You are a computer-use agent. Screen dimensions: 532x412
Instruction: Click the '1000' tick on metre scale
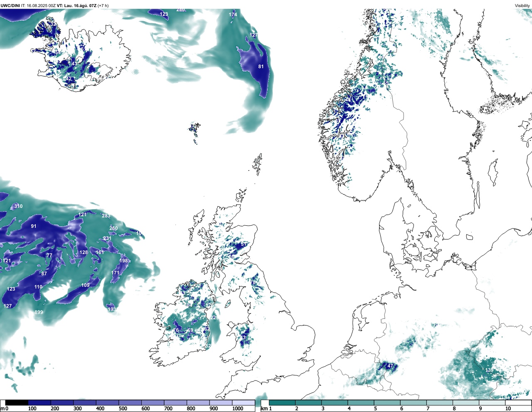coord(238,409)
